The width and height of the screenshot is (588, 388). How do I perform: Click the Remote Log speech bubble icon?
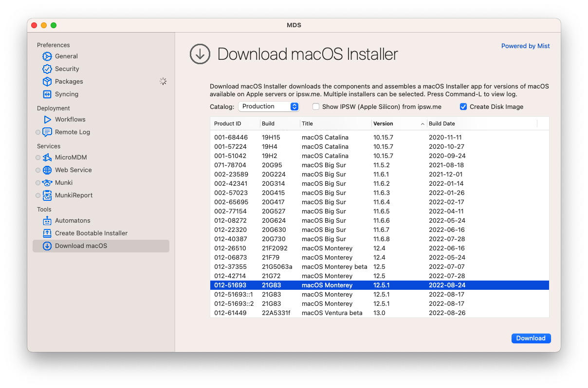tap(47, 132)
